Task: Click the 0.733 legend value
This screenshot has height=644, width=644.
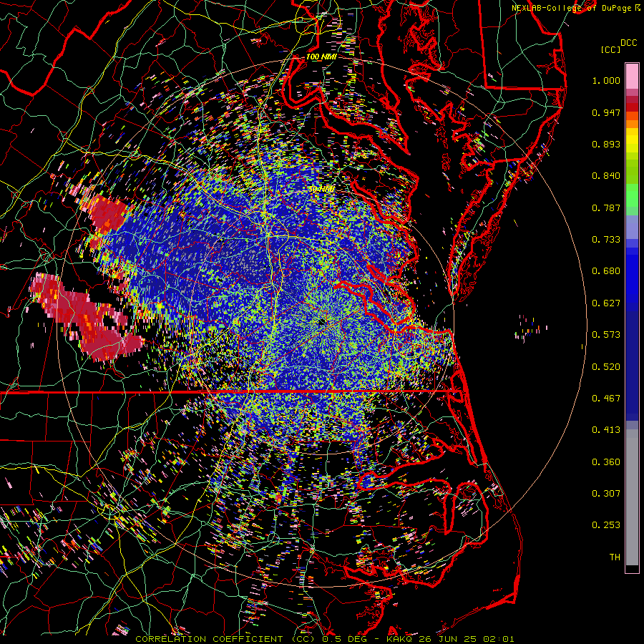Action: (606, 240)
